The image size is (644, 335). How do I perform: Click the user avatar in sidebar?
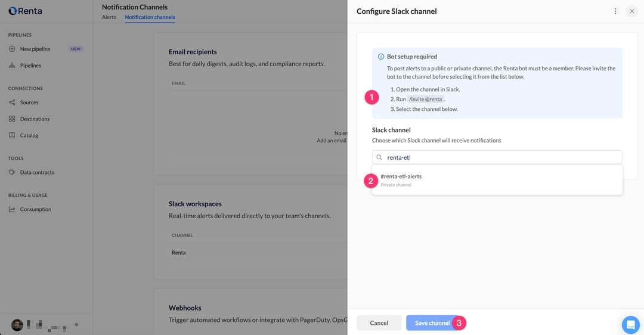pyautogui.click(x=17, y=325)
